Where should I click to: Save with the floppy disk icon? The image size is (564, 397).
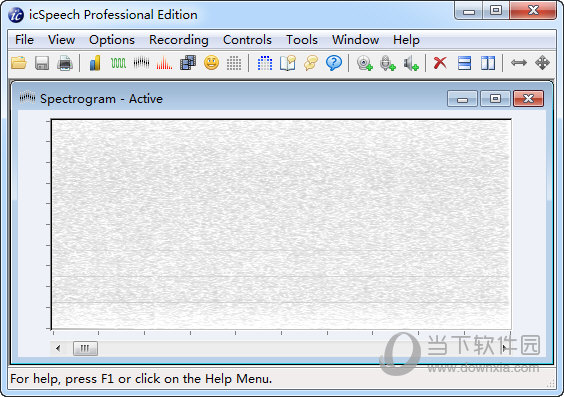tap(42, 63)
